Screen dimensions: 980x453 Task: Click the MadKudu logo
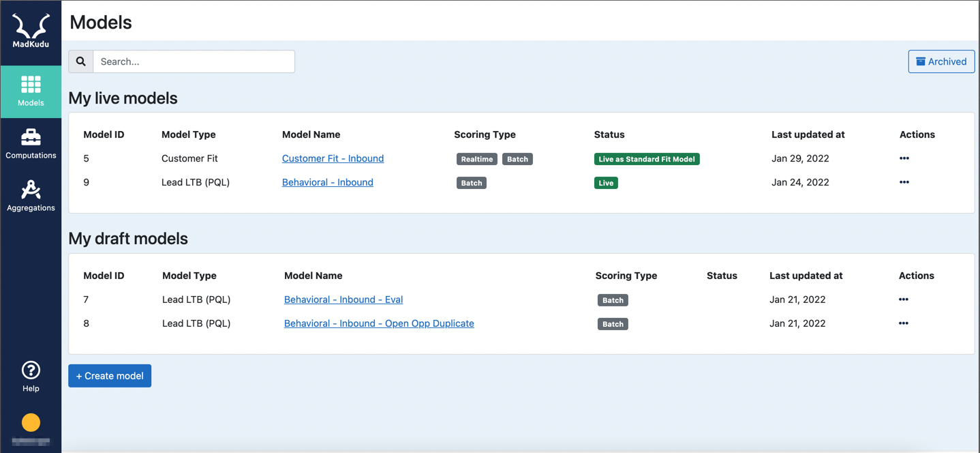click(x=31, y=31)
